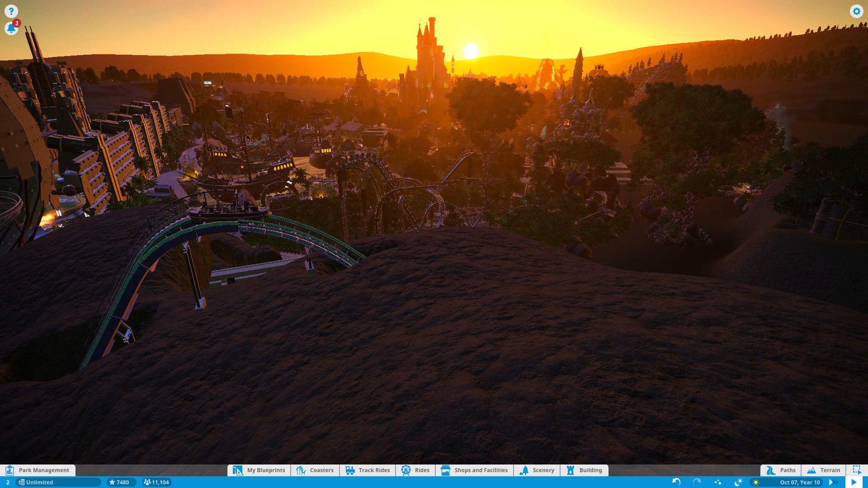Open the Shops and Facilities tab
This screenshot has width=868, height=488.
(x=474, y=470)
